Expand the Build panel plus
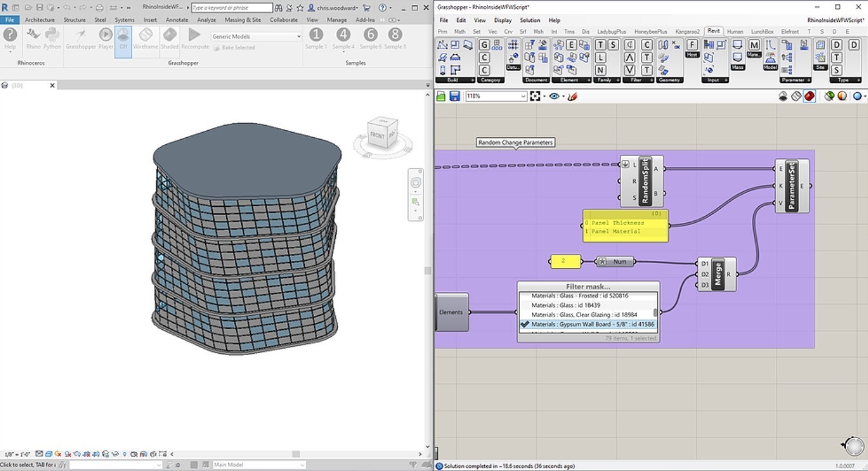The width and height of the screenshot is (868, 471). tap(473, 81)
